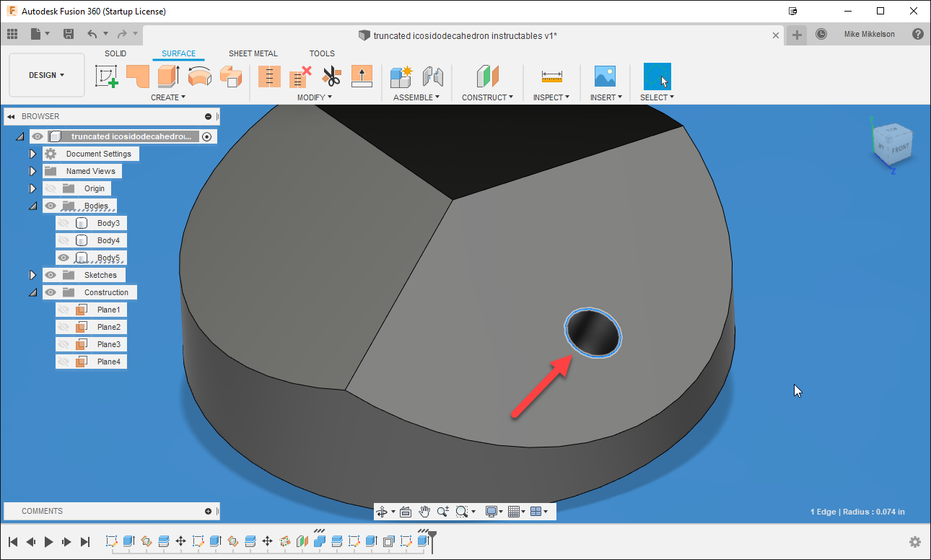This screenshot has height=560, width=931.
Task: Open Display Settings in navigation bar
Action: point(491,511)
